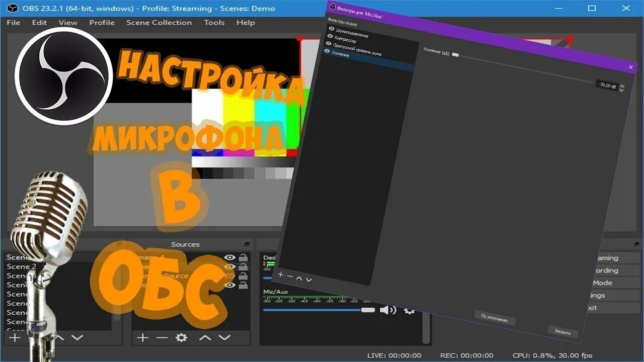The height and width of the screenshot is (362, 644).
Task: Remove the selected source with the minus icon
Action: 162,337
